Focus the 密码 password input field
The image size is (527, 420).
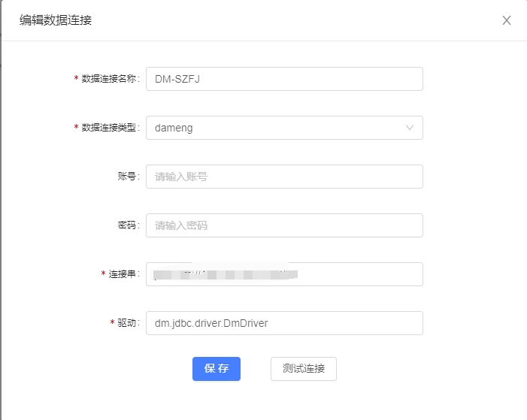[284, 225]
